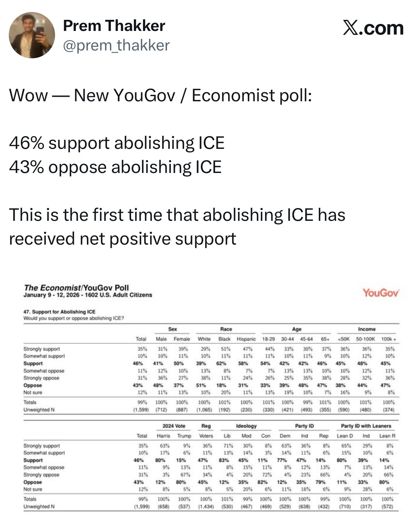Click the 'Age' column group header

pos(297,329)
